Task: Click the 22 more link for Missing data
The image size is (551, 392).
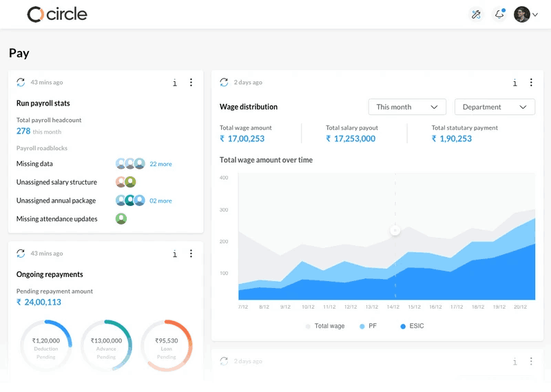Action: (x=160, y=164)
